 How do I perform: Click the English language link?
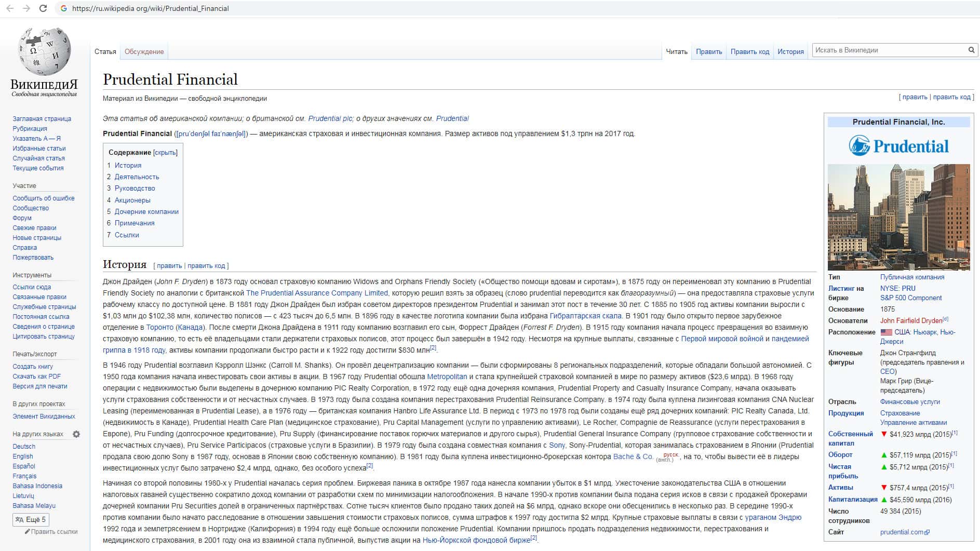tap(23, 456)
